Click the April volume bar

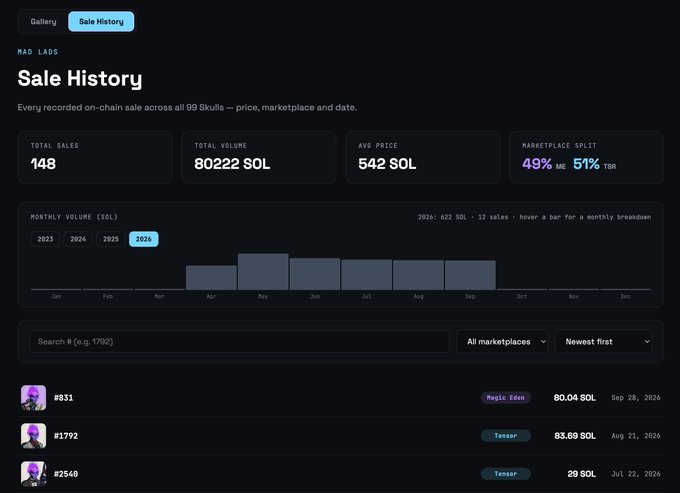point(211,278)
